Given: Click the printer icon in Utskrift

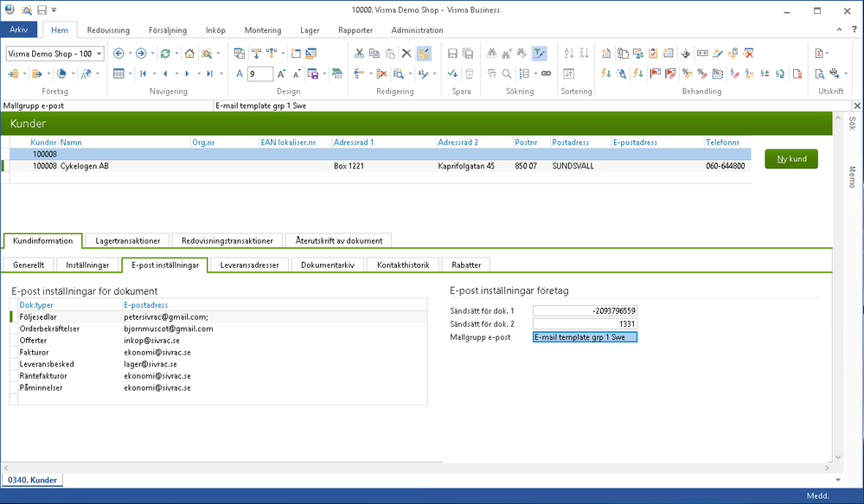Looking at the screenshot, I should (x=835, y=73).
